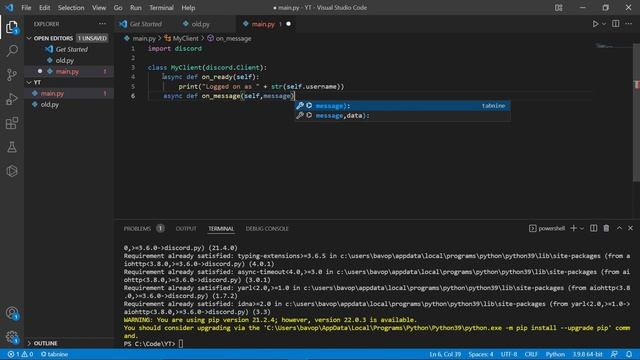This screenshot has height=360, width=640.
Task: Click tabnine status bar item
Action: pyautogui.click(x=54, y=354)
